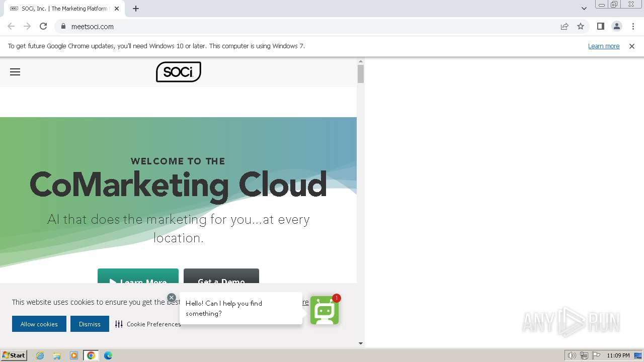Image resolution: width=644 pixels, height=362 pixels.
Task: Reload the page
Action: (43, 26)
